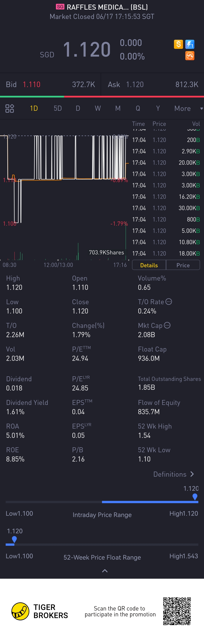
Task: Switch to the 5D chart tab
Action: (x=58, y=108)
